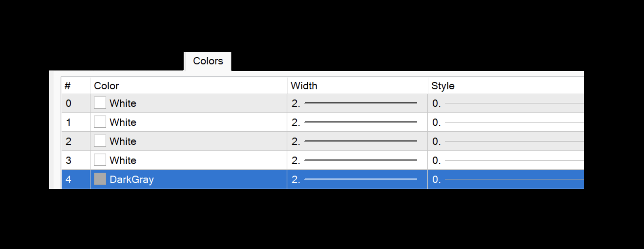Open the width selector for row 0
The height and width of the screenshot is (249, 644).
(357, 103)
